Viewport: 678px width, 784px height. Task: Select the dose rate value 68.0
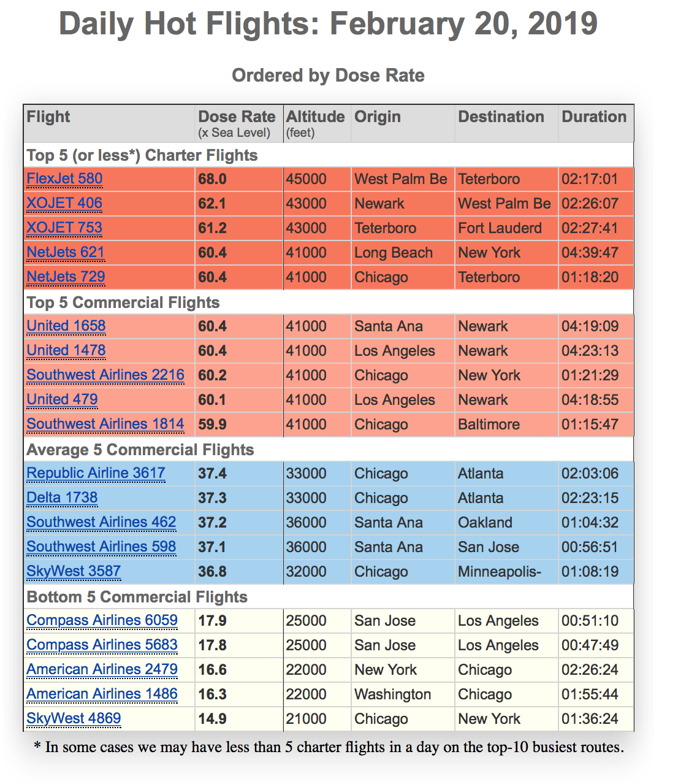(x=212, y=179)
